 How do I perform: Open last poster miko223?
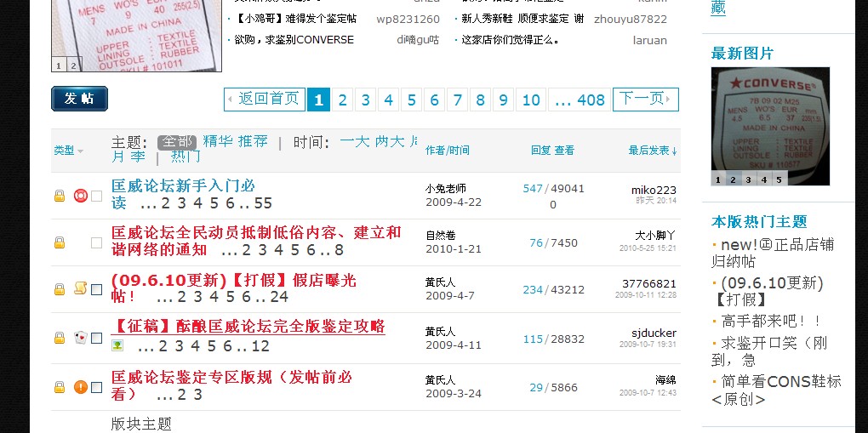[654, 190]
